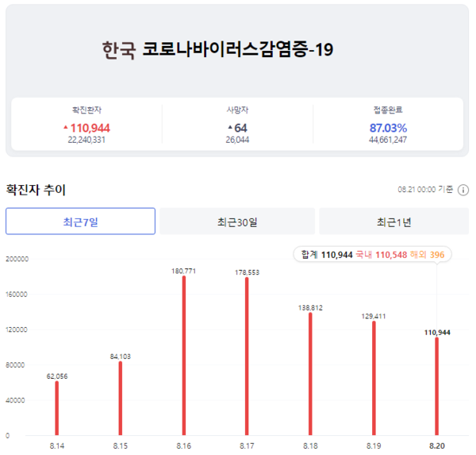This screenshot has width=476, height=455.
Task: Click the x-axis date 8.16
Action: tap(184, 446)
